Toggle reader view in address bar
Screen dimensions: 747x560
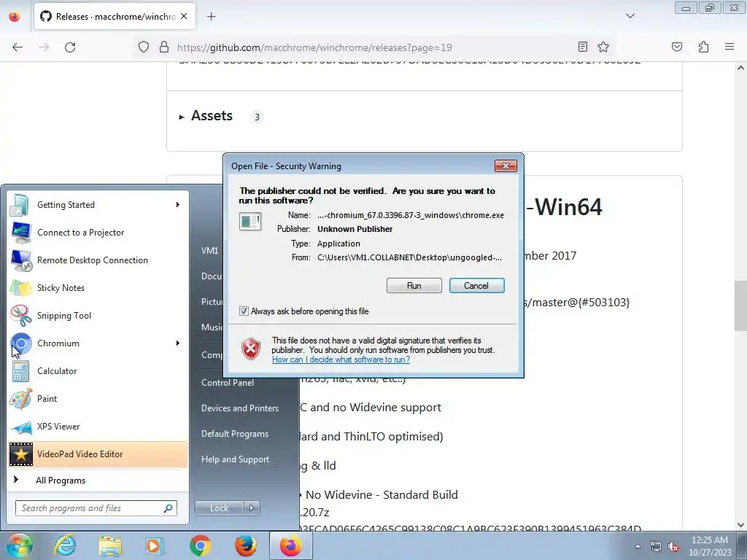point(582,47)
